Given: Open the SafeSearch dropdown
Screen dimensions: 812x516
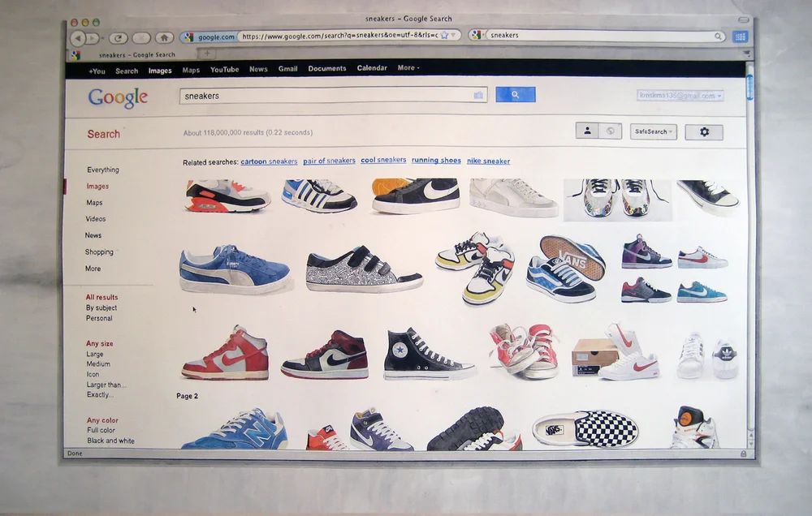Looking at the screenshot, I should coord(653,131).
